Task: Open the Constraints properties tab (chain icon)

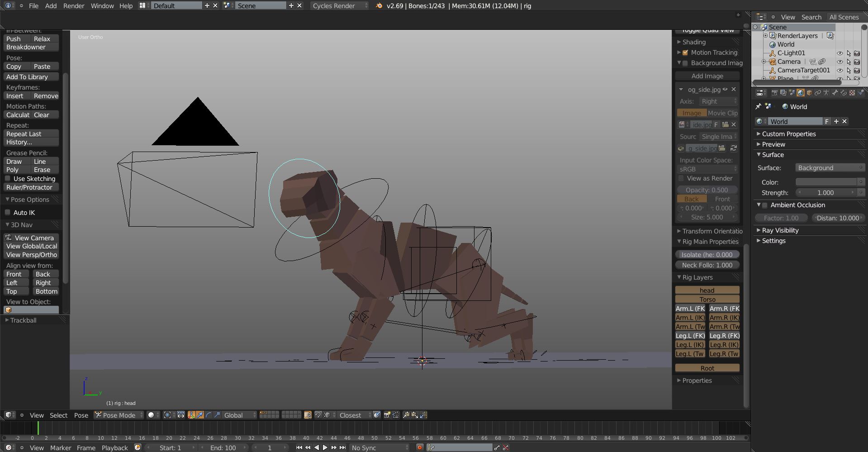Action: point(818,93)
